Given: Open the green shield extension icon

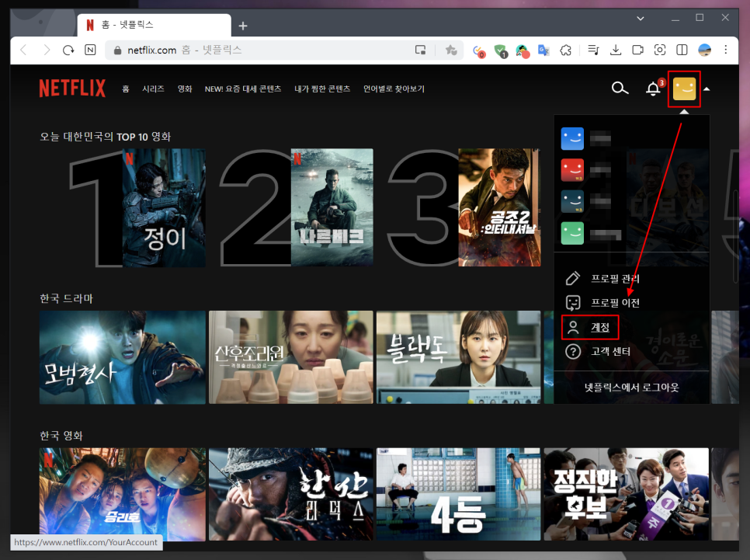Looking at the screenshot, I should click(500, 50).
